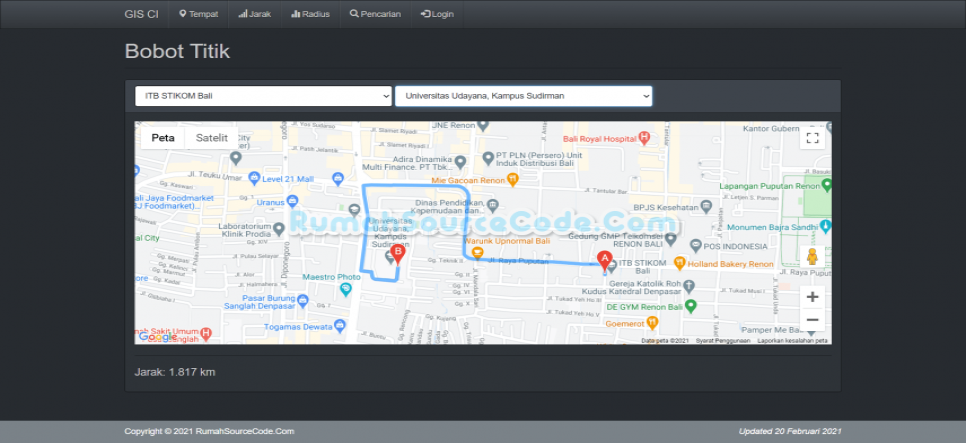Click route marker B
Image resolution: width=966 pixels, height=443 pixels.
[397, 254]
